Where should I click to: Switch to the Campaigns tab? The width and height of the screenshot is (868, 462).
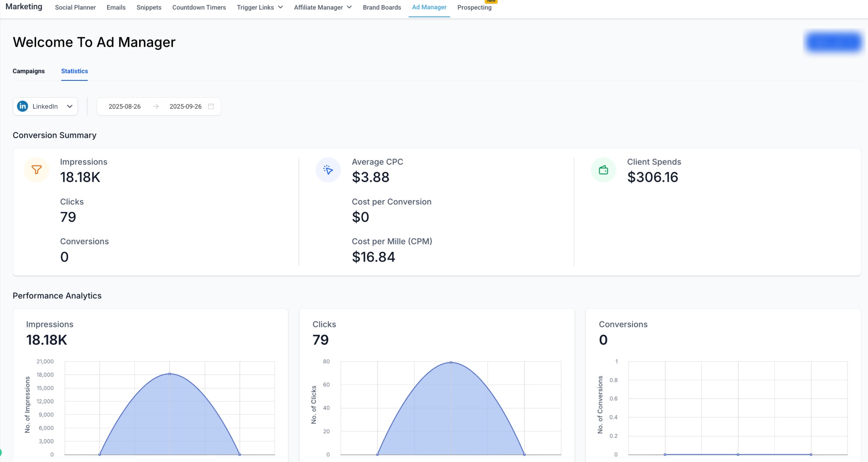(28, 71)
